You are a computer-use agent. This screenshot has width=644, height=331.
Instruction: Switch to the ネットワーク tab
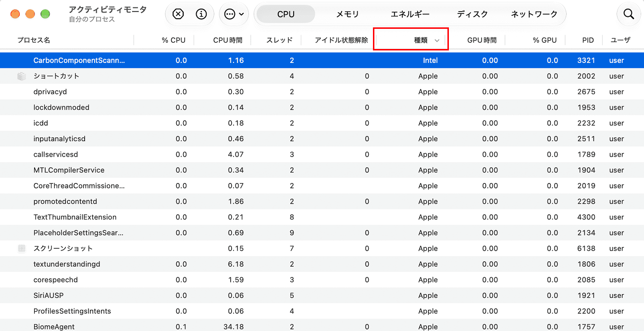(x=534, y=14)
